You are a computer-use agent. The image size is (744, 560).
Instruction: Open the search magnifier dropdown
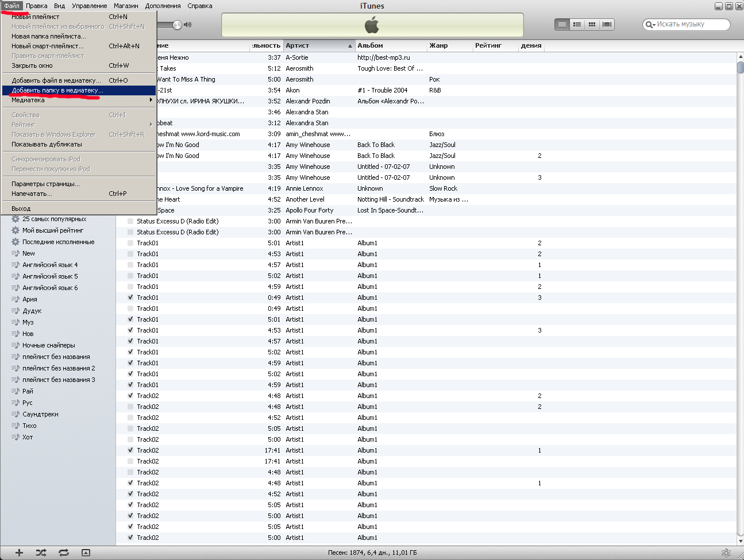650,24
